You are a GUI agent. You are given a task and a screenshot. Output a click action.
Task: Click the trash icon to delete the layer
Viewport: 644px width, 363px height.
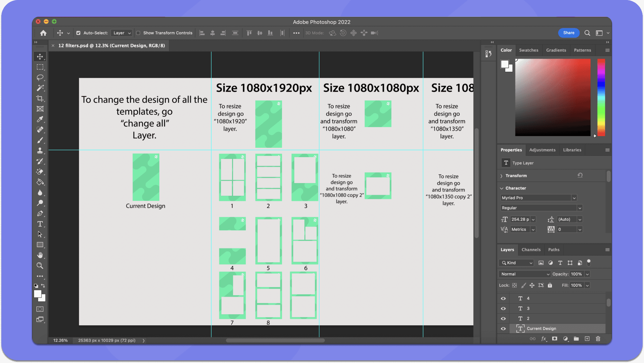(x=598, y=339)
